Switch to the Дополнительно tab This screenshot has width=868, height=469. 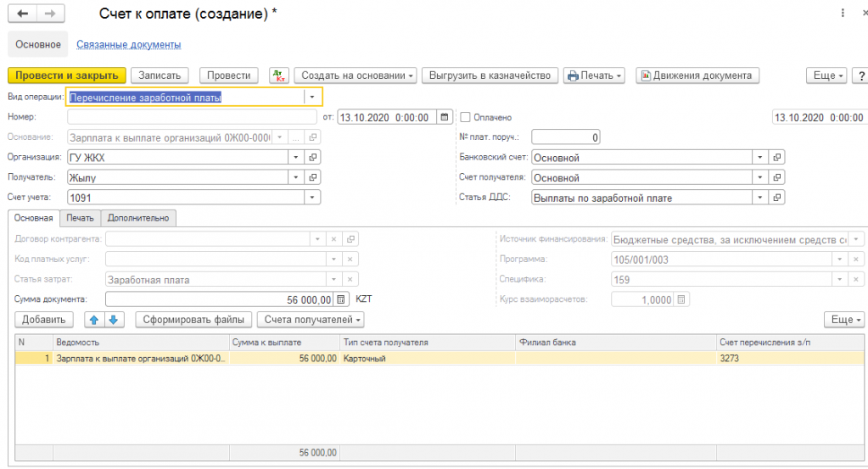click(138, 218)
